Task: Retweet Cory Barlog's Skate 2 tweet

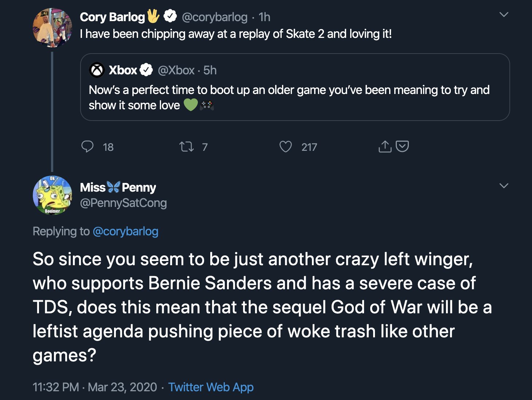Action: 186,147
